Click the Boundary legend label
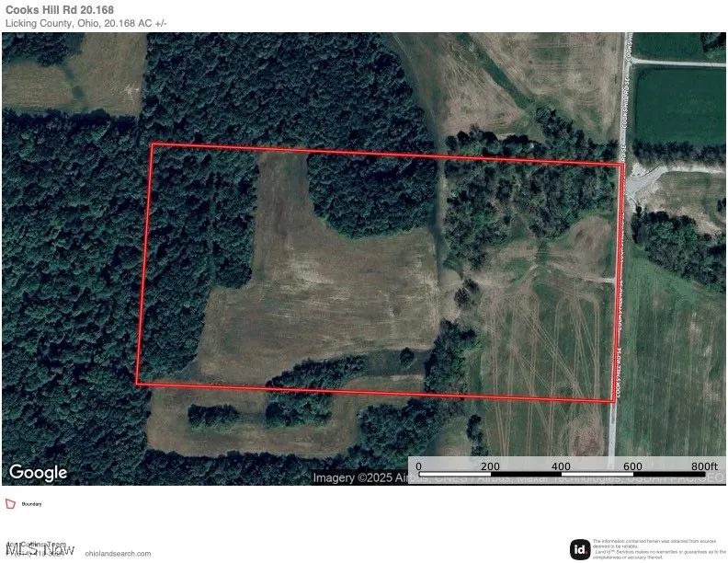This screenshot has height=563, width=728. click(32, 504)
